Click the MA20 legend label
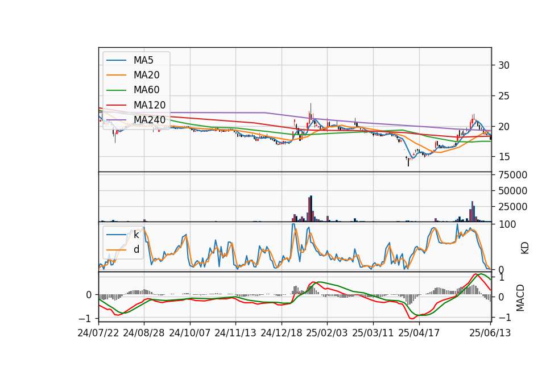 pos(146,75)
